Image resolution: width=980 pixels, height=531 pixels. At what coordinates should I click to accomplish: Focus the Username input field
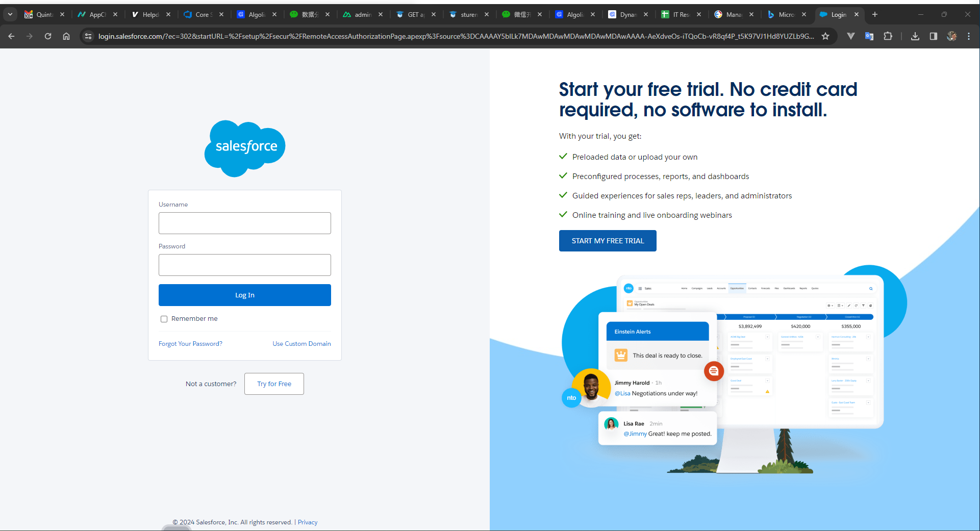[245, 223]
